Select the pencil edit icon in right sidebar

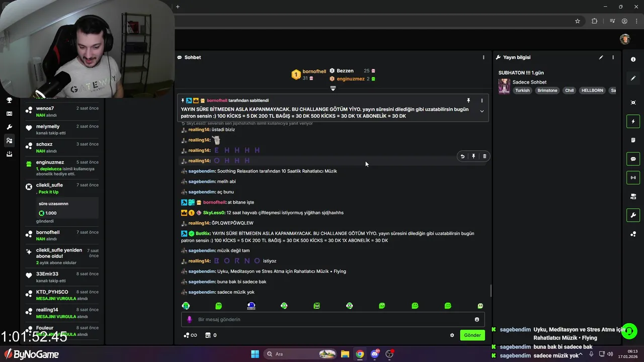(633, 78)
